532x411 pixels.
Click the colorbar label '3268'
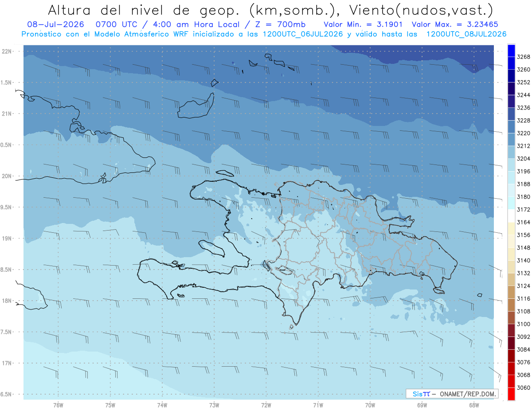(x=524, y=57)
